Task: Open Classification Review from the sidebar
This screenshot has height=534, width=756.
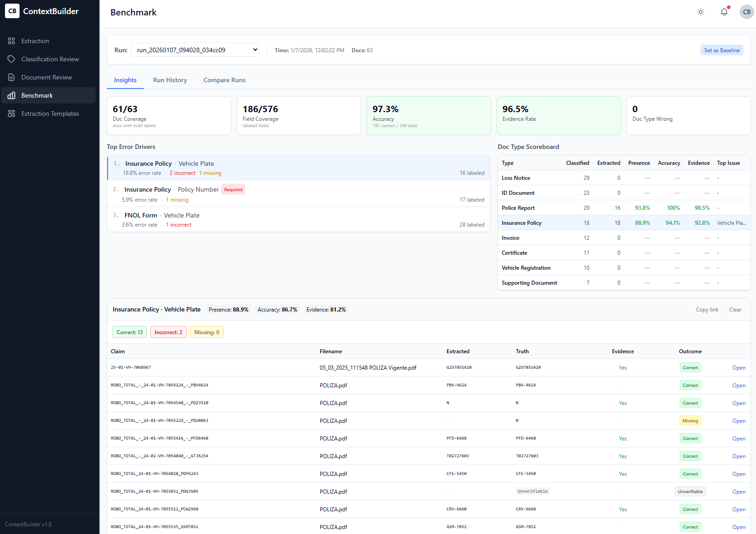Action: coord(50,59)
